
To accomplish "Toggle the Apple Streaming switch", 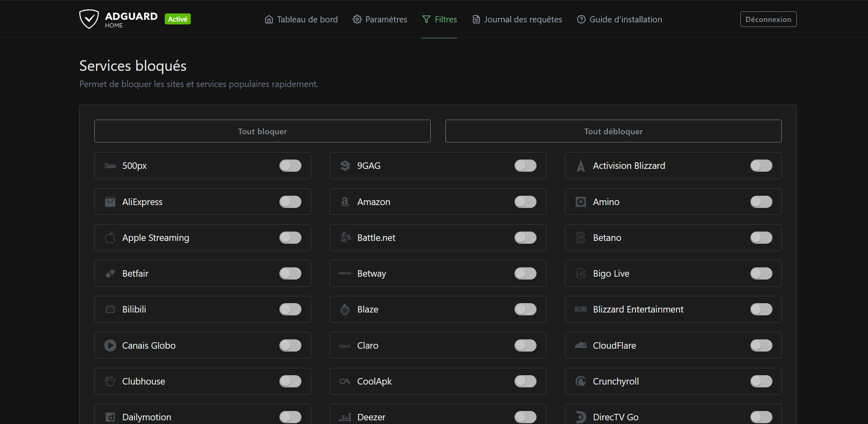I will coord(290,238).
